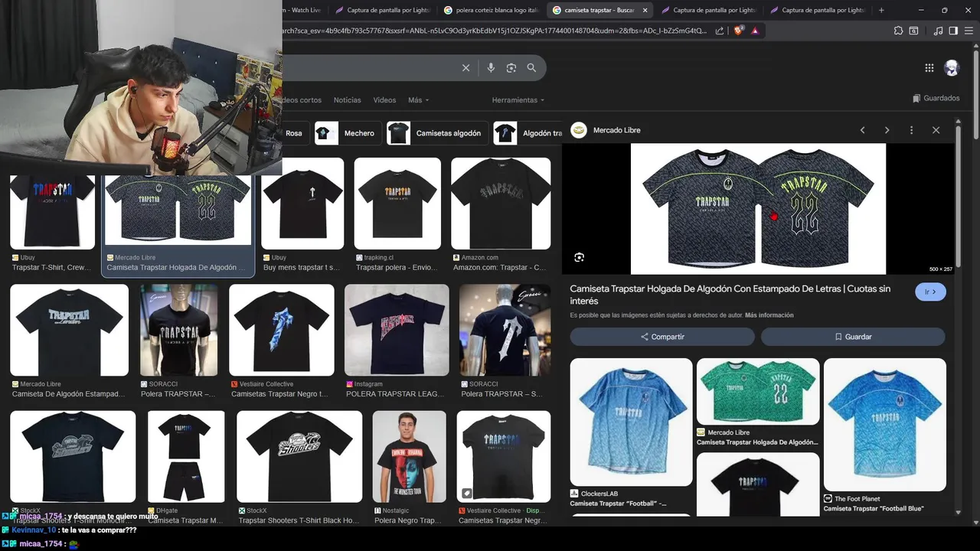Switch to the Videos tab
This screenshot has width=980, height=551.
[384, 100]
